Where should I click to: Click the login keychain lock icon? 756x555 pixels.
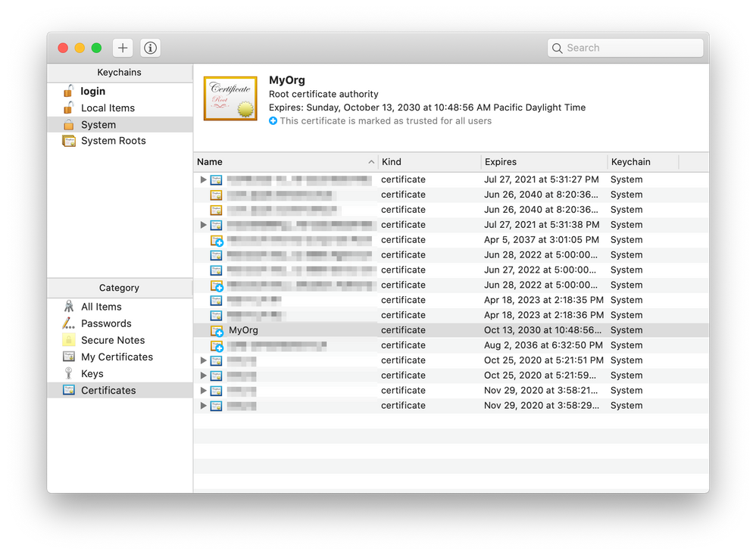[67, 90]
